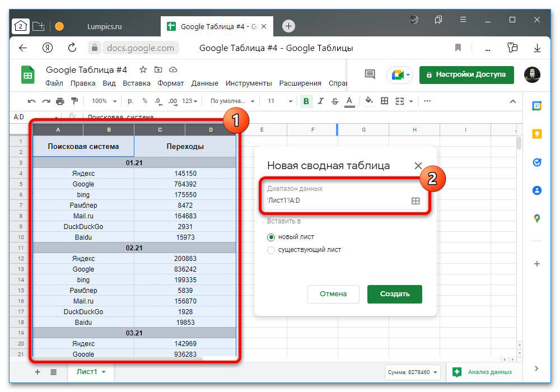Open the Вставка menu
The height and width of the screenshot is (392, 560).
(137, 83)
